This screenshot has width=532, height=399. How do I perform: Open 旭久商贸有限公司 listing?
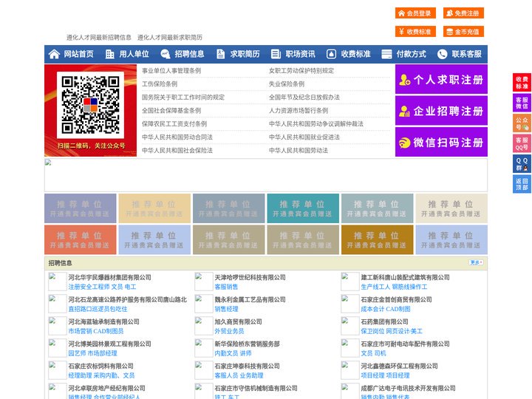click(238, 321)
